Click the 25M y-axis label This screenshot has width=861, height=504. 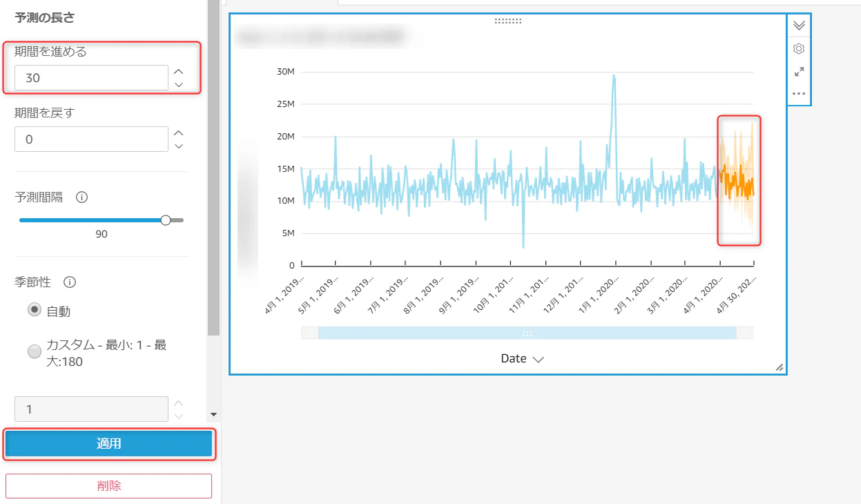(x=286, y=104)
